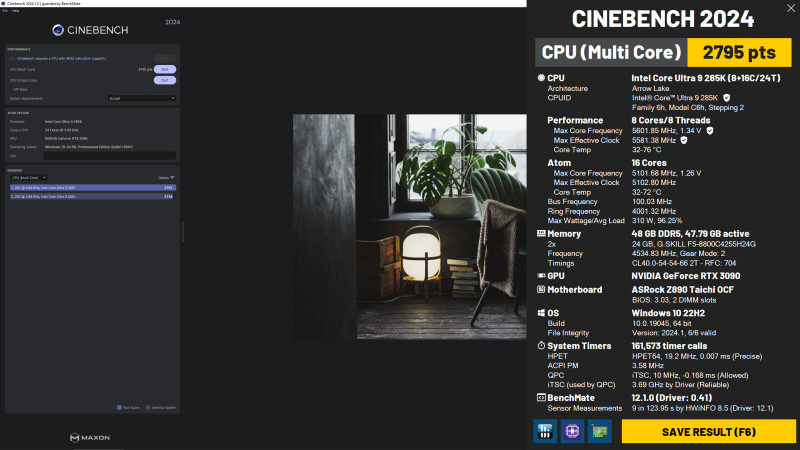Screen dimensions: 800x450
Task: Click the Ring Frequency 4001.32 MHz value
Action: [x=654, y=211]
